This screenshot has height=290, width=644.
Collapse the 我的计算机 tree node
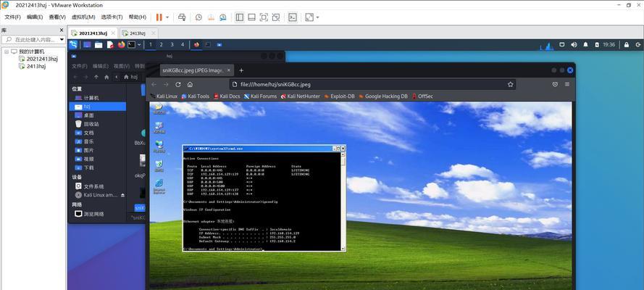[7, 51]
